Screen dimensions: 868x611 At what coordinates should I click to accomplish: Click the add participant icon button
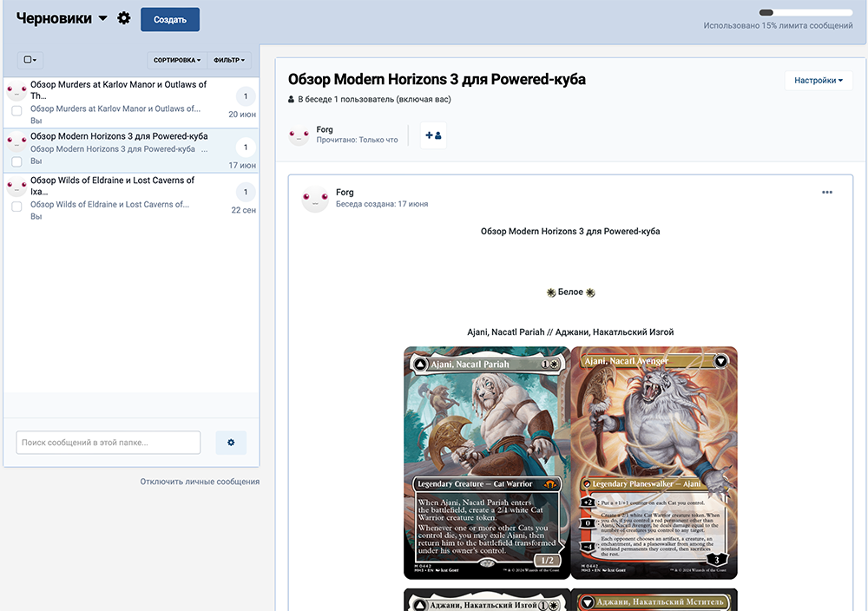(x=433, y=135)
